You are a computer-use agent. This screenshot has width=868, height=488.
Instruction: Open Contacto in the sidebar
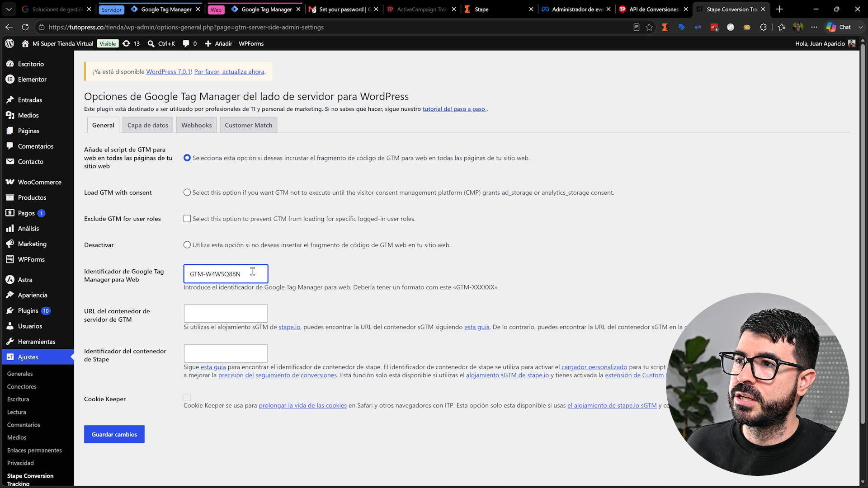point(30,162)
